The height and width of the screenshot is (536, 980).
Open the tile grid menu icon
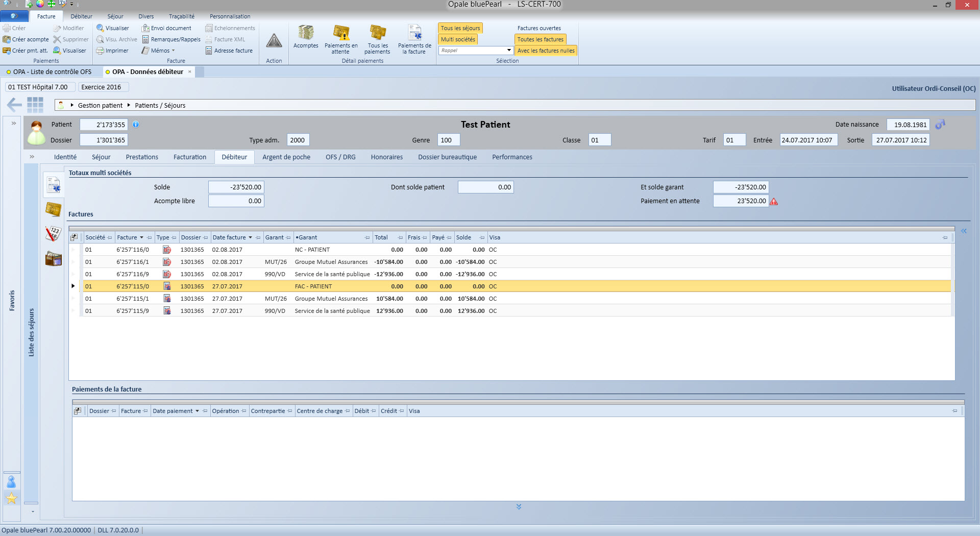point(35,105)
